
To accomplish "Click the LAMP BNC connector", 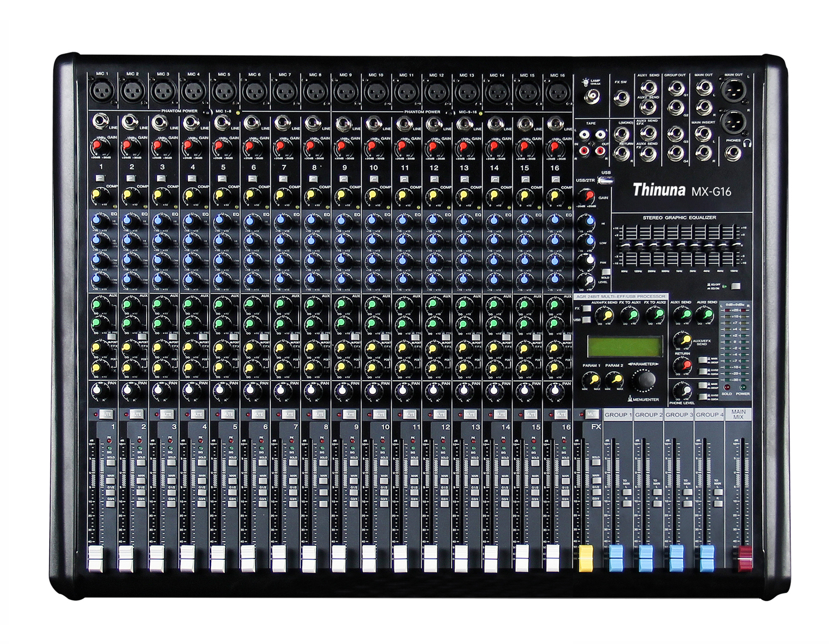I will 592,97.
